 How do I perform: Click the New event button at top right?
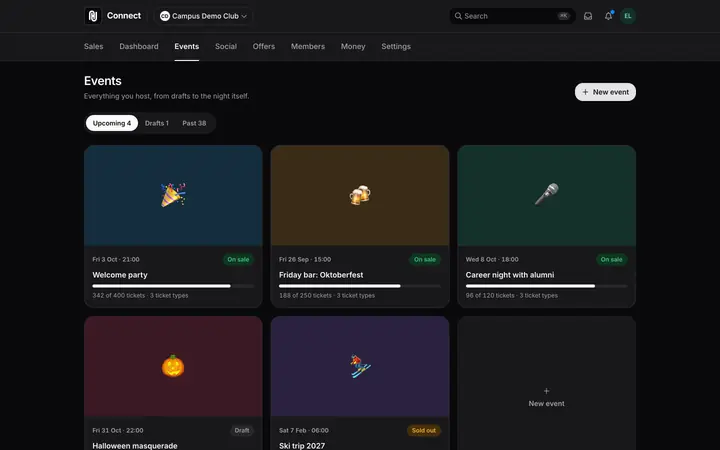coord(605,92)
